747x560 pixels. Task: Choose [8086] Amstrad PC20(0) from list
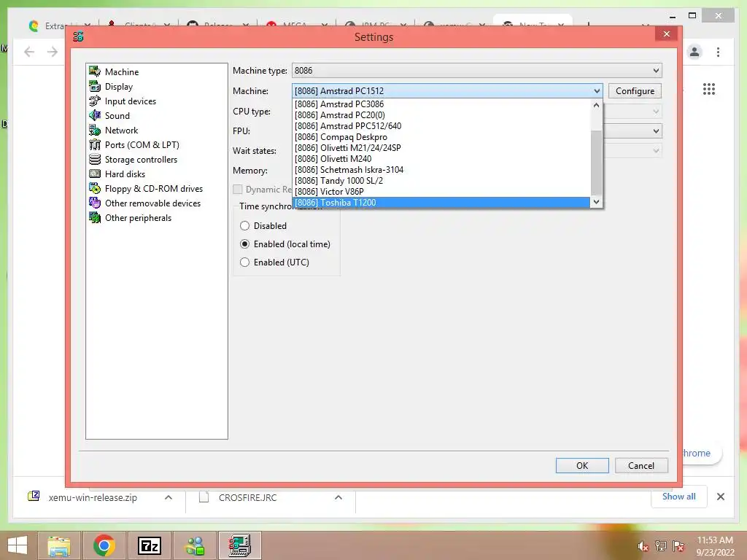[x=441, y=114]
